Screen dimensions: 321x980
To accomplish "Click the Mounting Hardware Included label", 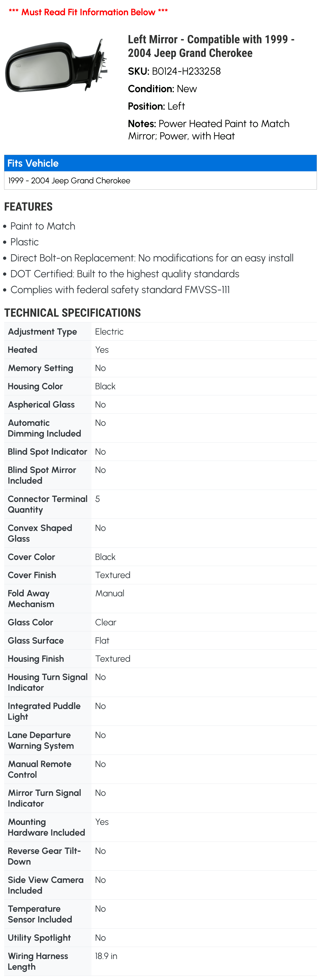I will click(46, 827).
